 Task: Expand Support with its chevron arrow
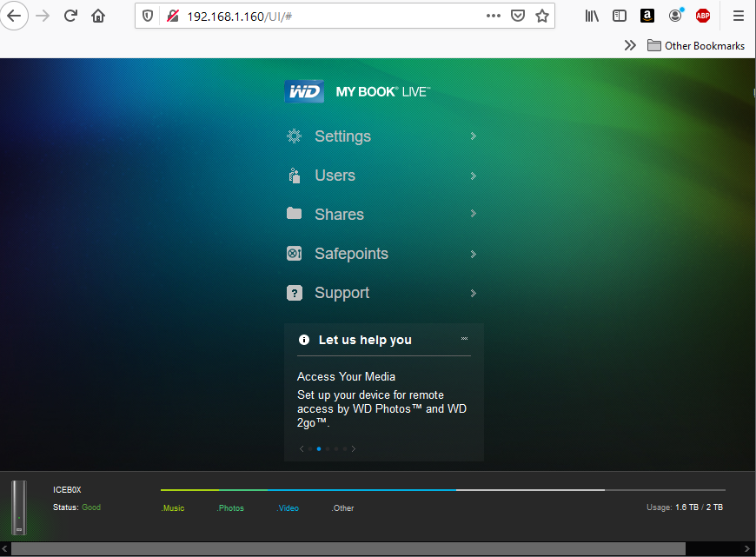(474, 293)
